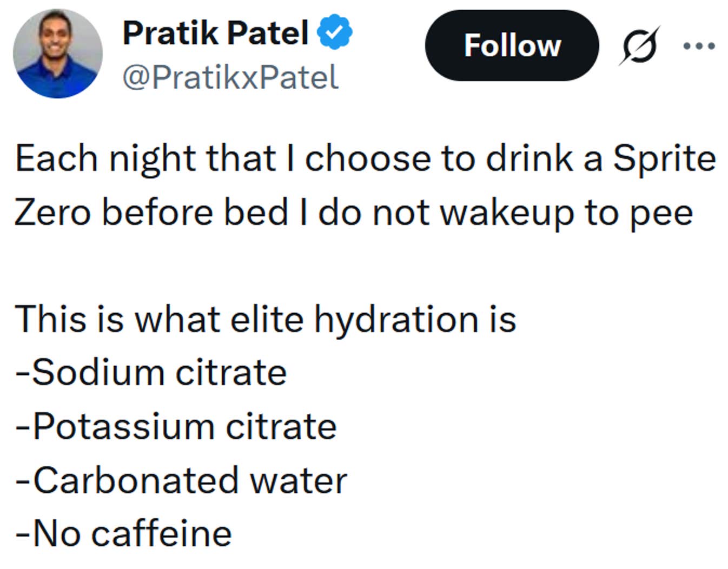728x569 pixels.
Task: Click the blue verified badge next to Pratik Patel
Action: (x=334, y=32)
